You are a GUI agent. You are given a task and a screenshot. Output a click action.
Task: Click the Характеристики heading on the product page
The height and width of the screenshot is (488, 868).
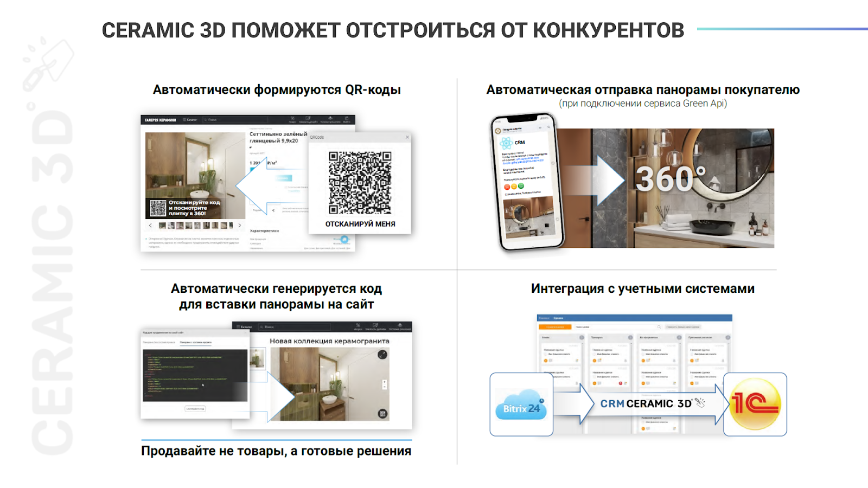[264, 231]
